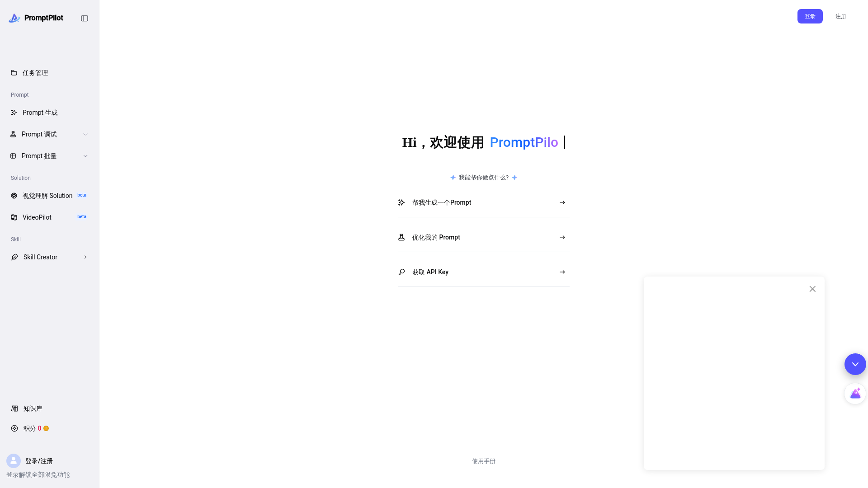Open 任务管理 in the sidebar
Screen dimensions: 868x488
[50, 73]
